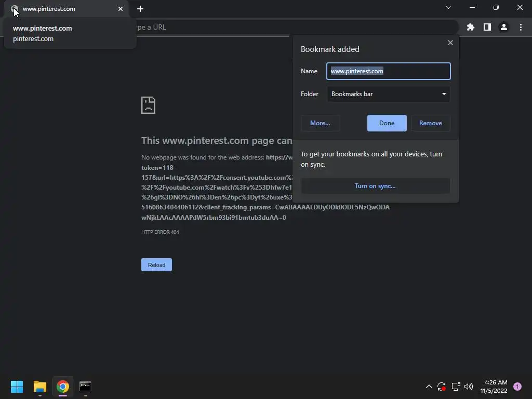Click the bookmark Name input field

[389, 71]
